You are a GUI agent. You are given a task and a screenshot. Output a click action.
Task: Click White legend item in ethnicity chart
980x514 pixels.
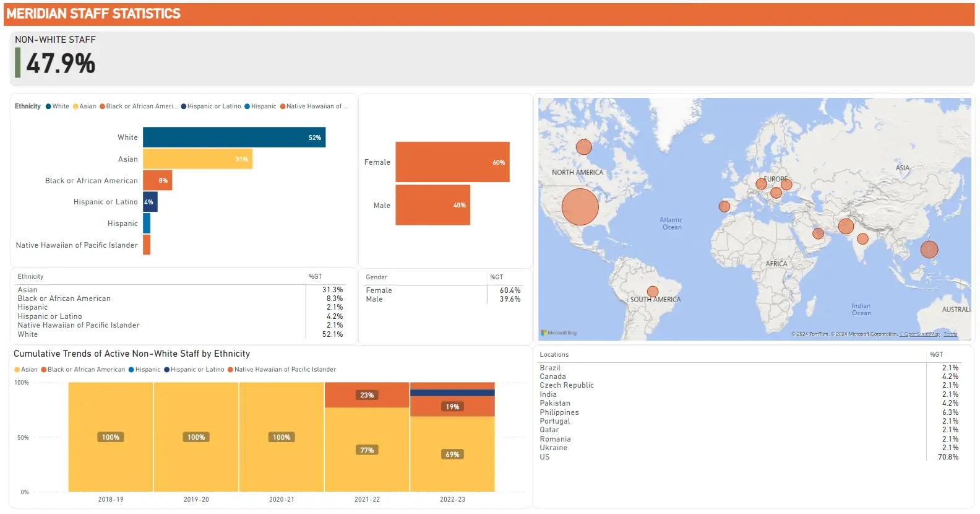pos(57,107)
